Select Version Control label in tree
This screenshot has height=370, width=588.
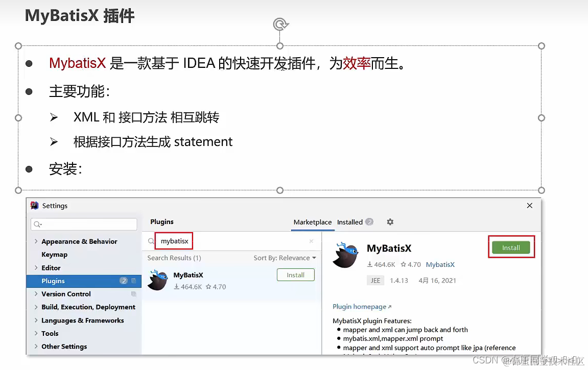[x=66, y=294]
